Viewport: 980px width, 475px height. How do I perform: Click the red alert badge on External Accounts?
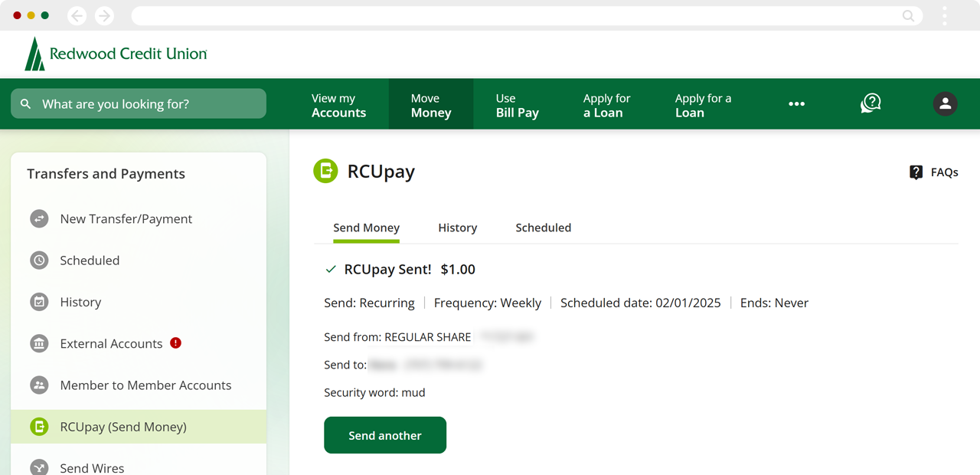(175, 342)
